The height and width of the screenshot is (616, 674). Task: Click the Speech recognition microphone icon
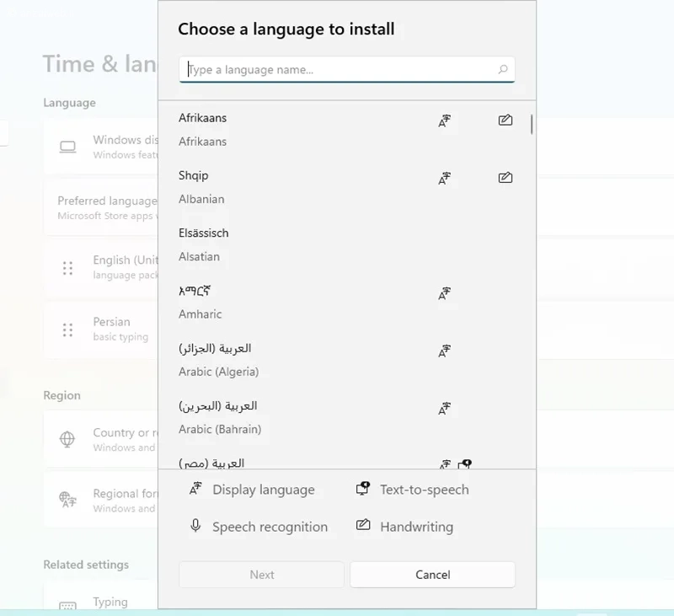pos(195,526)
